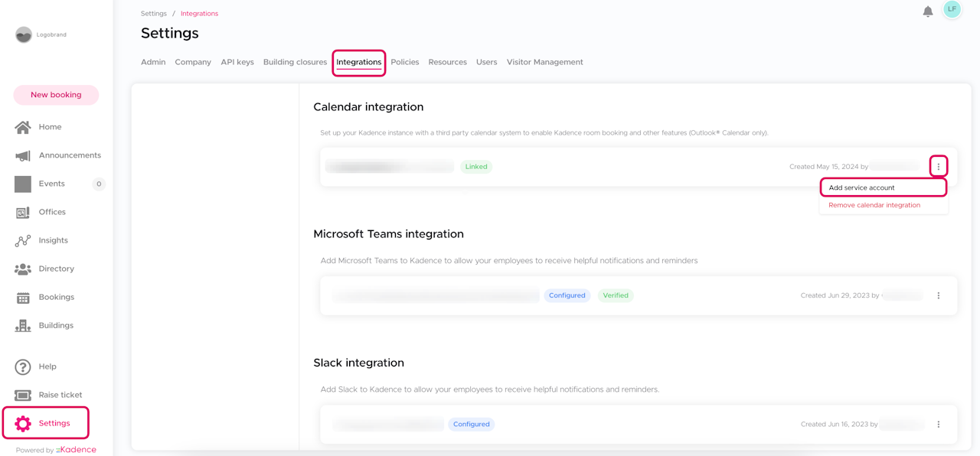Image resolution: width=980 pixels, height=456 pixels.
Task: Choose Remove calendar integration option
Action: click(874, 205)
